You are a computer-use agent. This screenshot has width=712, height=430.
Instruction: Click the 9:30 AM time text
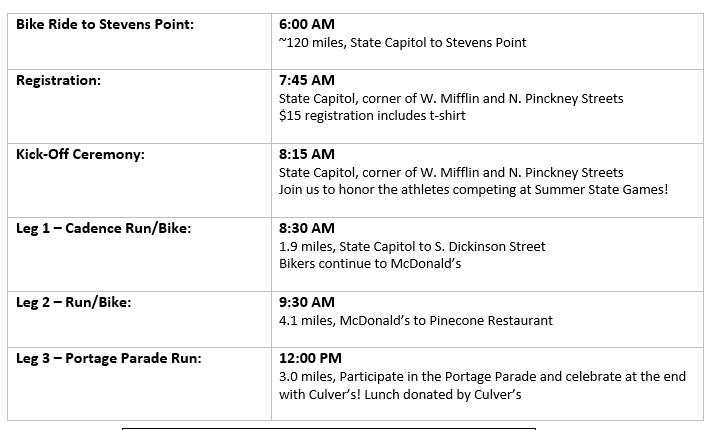[x=307, y=302]
